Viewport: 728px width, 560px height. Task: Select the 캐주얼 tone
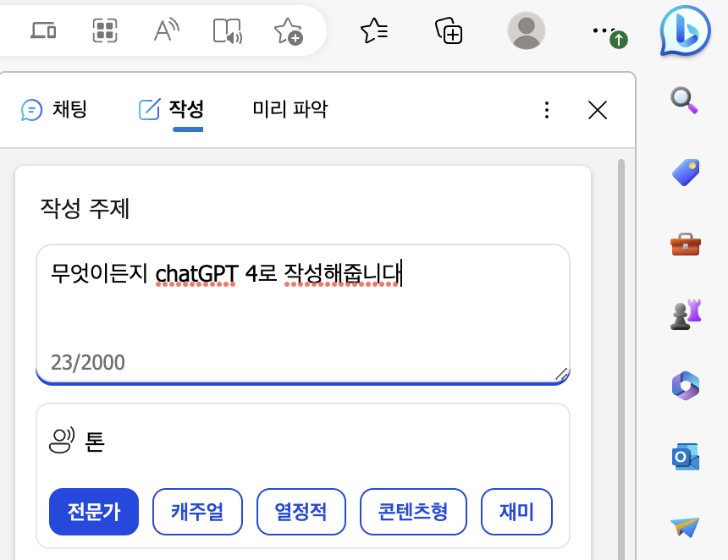tap(197, 512)
